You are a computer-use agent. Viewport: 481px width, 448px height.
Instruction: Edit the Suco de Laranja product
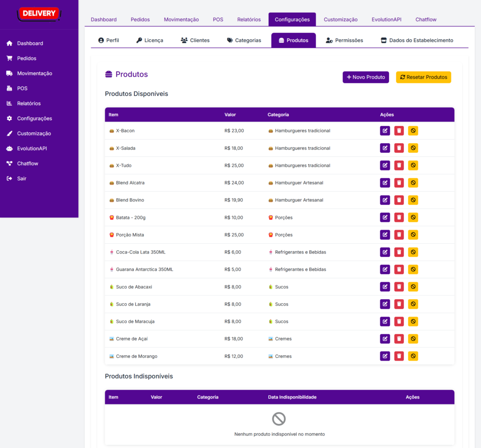pyautogui.click(x=385, y=304)
